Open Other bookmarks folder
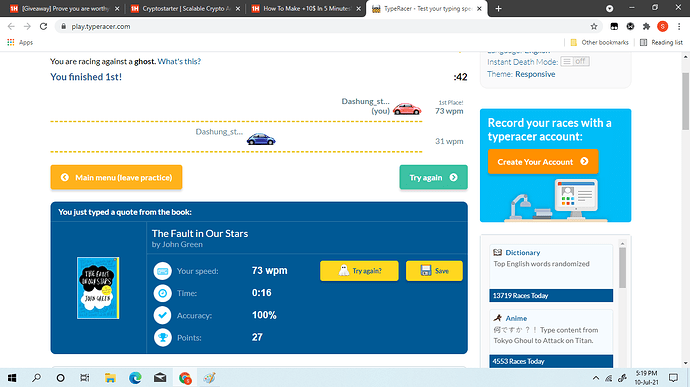 pos(599,42)
